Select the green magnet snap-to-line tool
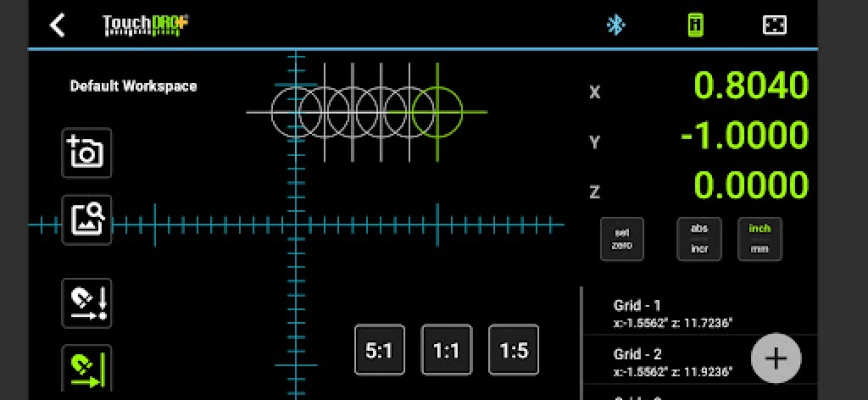 pyautogui.click(x=86, y=368)
